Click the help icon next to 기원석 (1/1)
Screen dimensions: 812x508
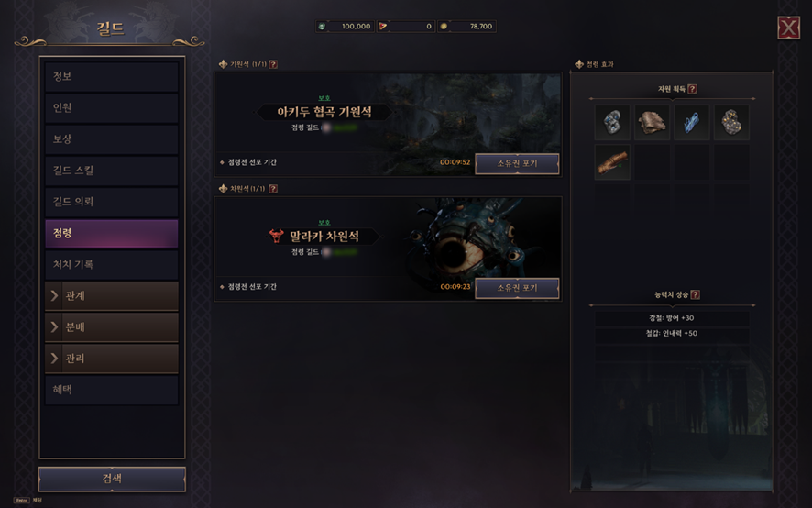pos(273,64)
